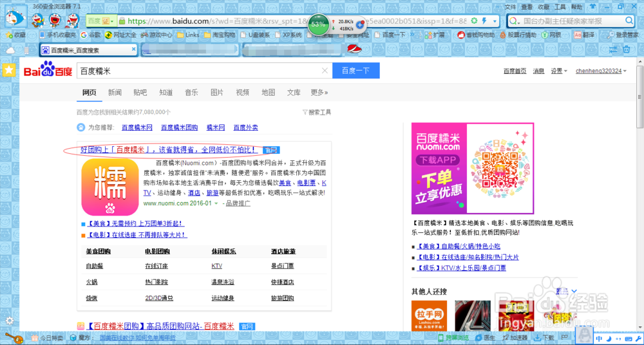
Task: Switch to the 地图 search tab
Action: click(x=268, y=93)
